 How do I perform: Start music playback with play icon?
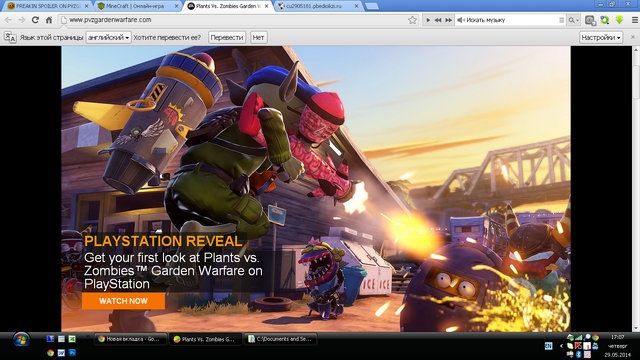(x=428, y=20)
